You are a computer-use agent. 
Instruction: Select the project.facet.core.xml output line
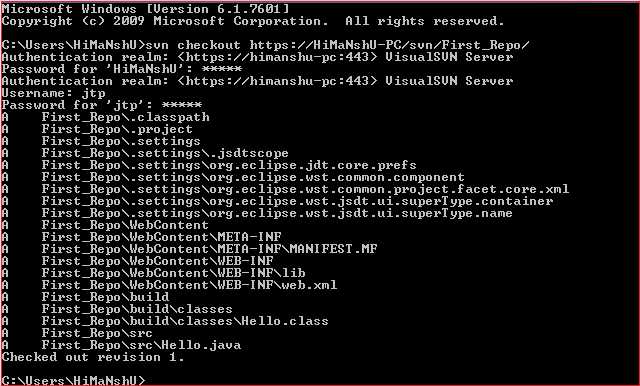(285, 189)
